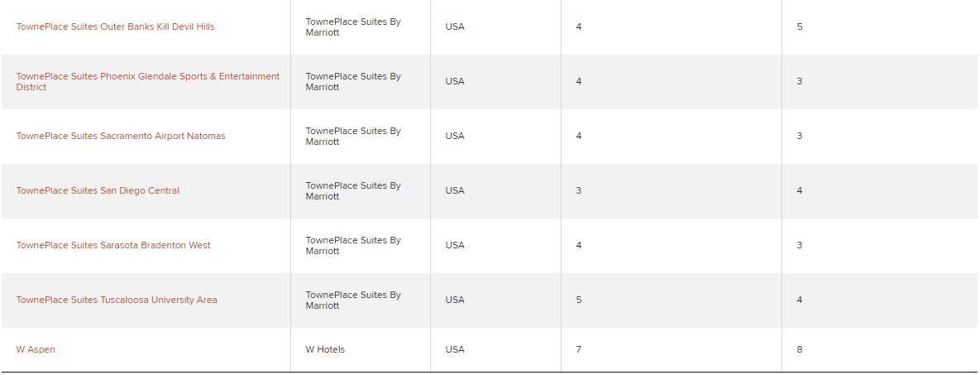This screenshot has height=375, width=980.
Task: Open the W Aspen hotel link
Action: 36,349
